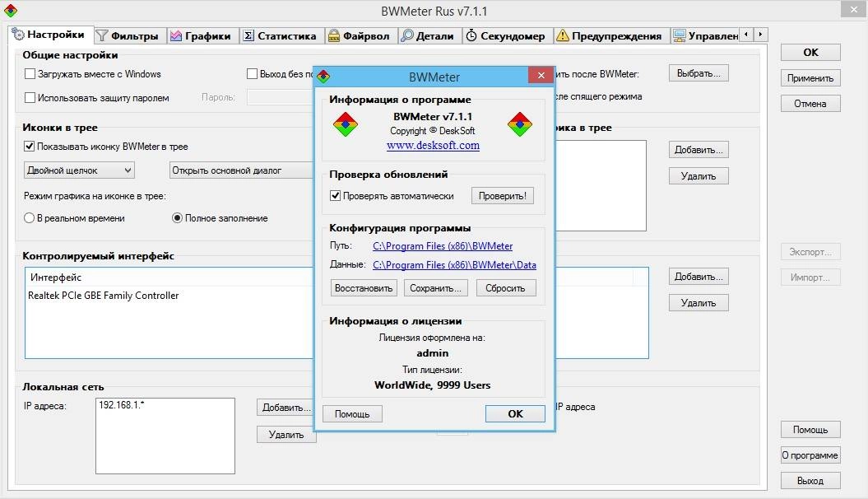Click the Проверить! update button
Viewport: 868px width, 499px height.
[x=503, y=196]
